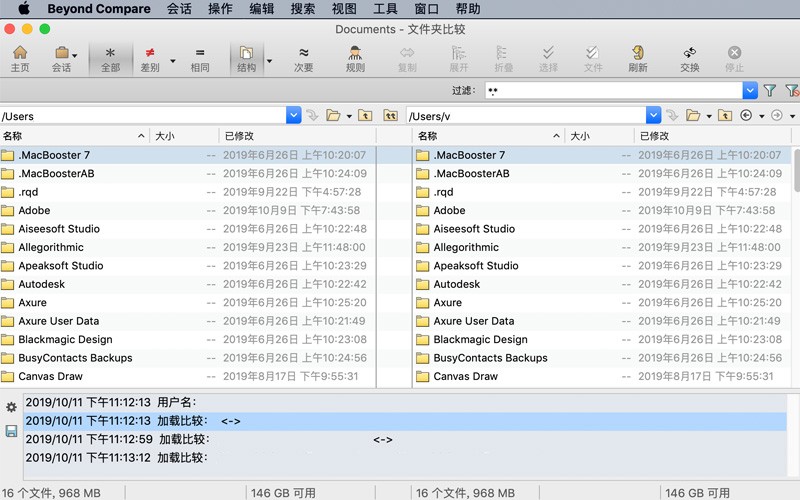Image resolution: width=800 pixels, height=500 pixels.
Task: Toggle the 结构 folder structure view
Action: coord(246,59)
